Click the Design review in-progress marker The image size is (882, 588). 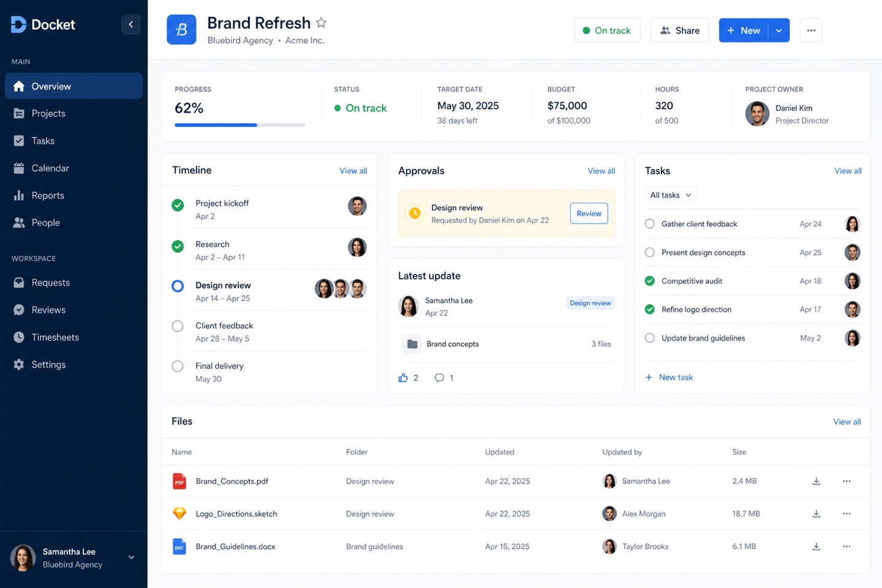point(178,286)
